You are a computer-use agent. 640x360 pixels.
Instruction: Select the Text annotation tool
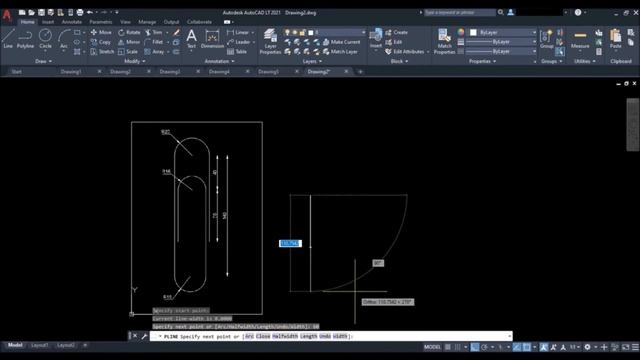tap(191, 39)
